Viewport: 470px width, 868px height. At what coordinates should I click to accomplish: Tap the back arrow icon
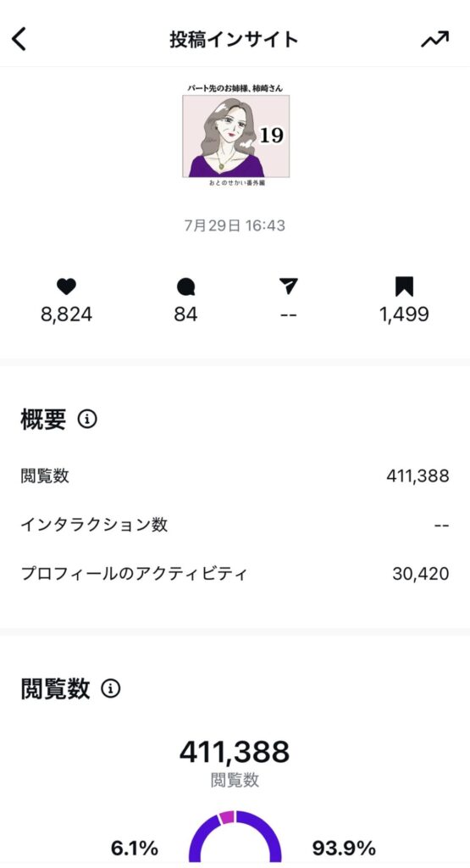[19, 39]
